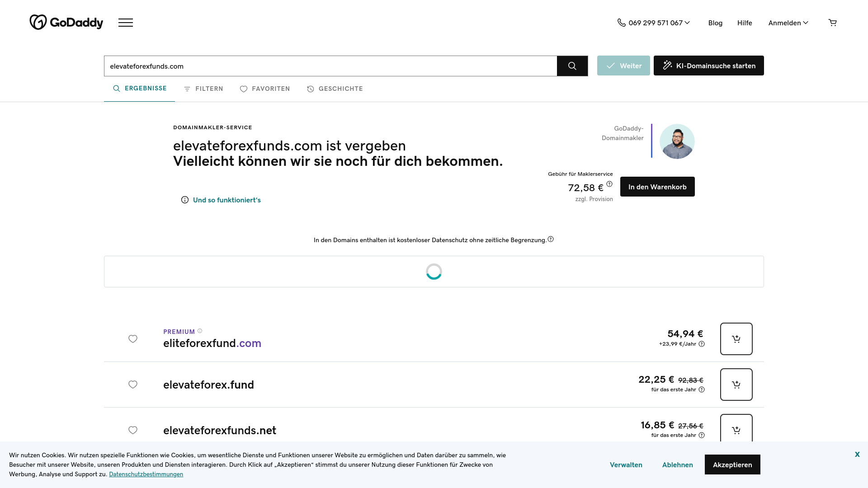This screenshot has height=488, width=868.
Task: Click the 54,94 € price
Action: (685, 333)
